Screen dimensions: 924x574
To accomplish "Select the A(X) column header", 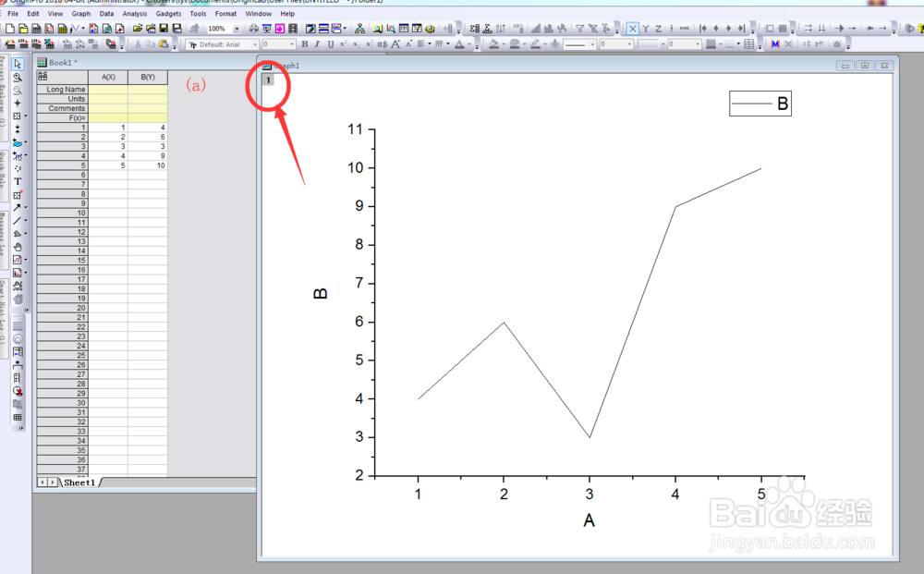I will (x=108, y=78).
